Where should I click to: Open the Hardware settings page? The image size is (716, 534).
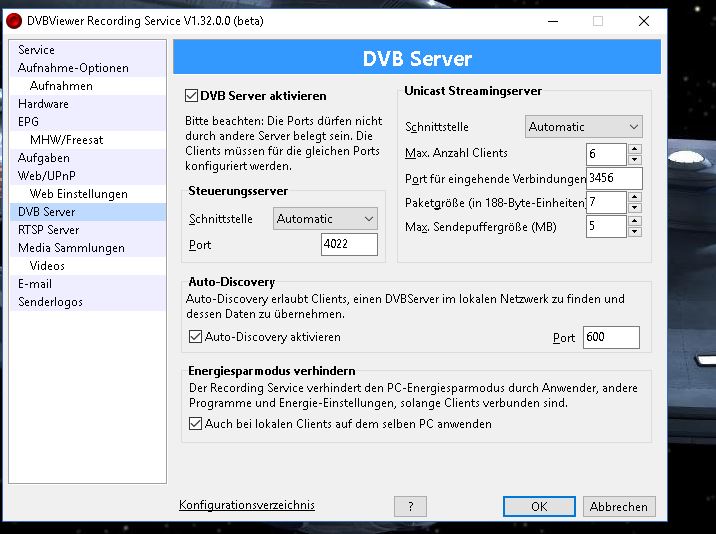[x=88, y=104]
